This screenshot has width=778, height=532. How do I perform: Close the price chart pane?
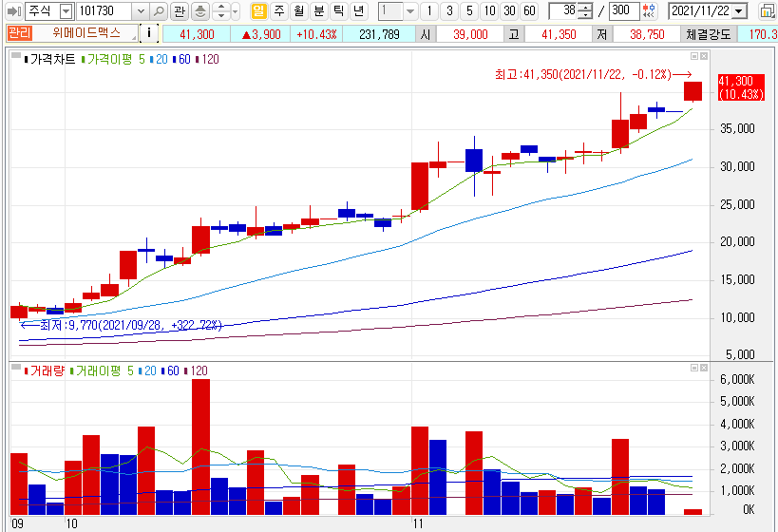(x=704, y=56)
